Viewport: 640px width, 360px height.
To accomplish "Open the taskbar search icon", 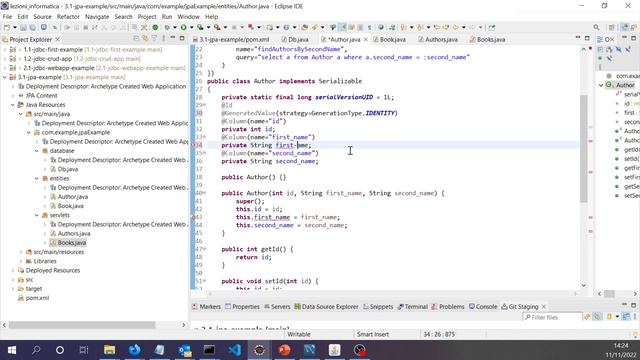I will 36,350.
